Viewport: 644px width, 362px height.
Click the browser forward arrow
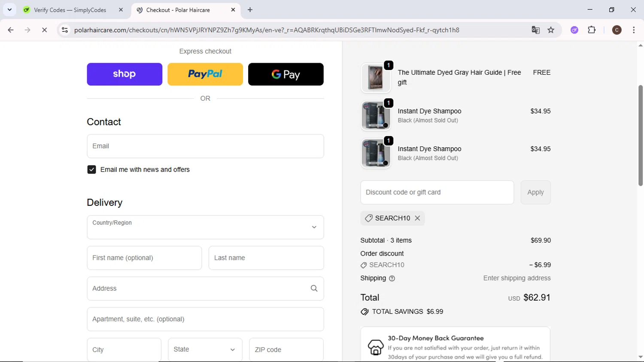[x=27, y=30]
